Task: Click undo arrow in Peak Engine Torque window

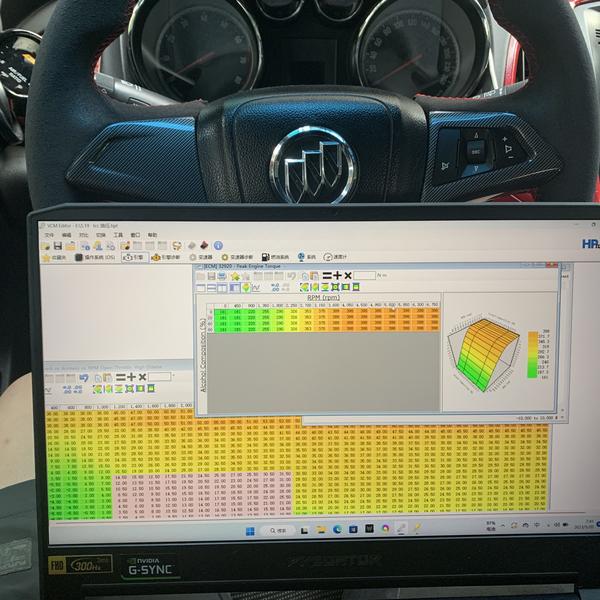Action: pyautogui.click(x=292, y=276)
